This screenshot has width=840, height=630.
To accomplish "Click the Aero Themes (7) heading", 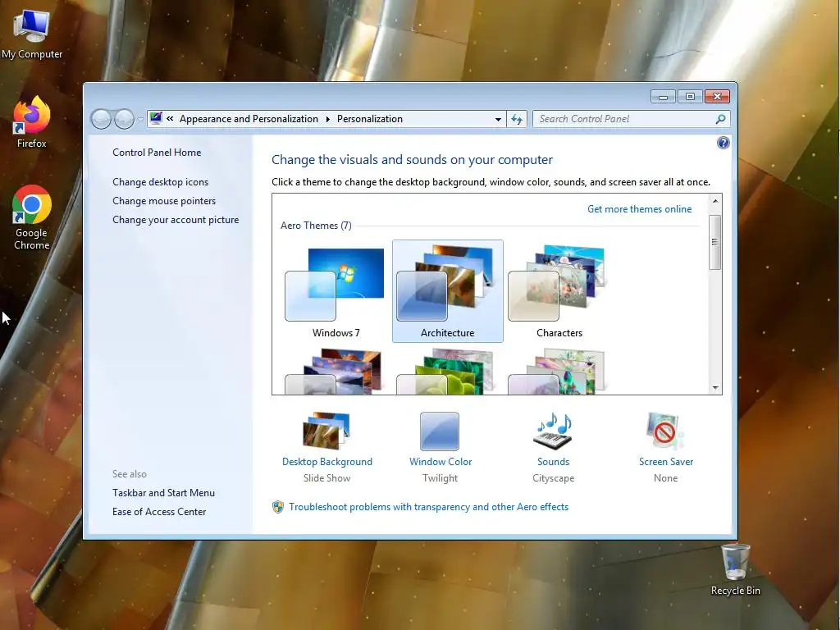I will [x=316, y=226].
